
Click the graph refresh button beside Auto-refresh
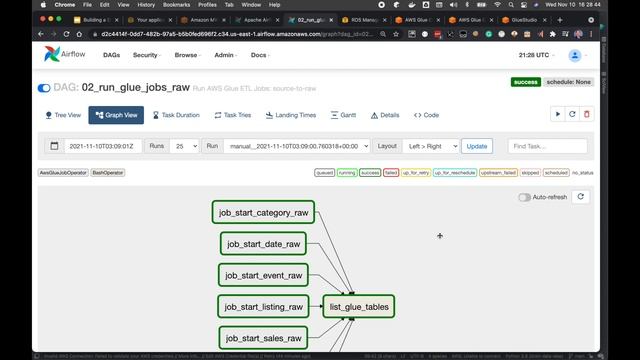tap(580, 197)
